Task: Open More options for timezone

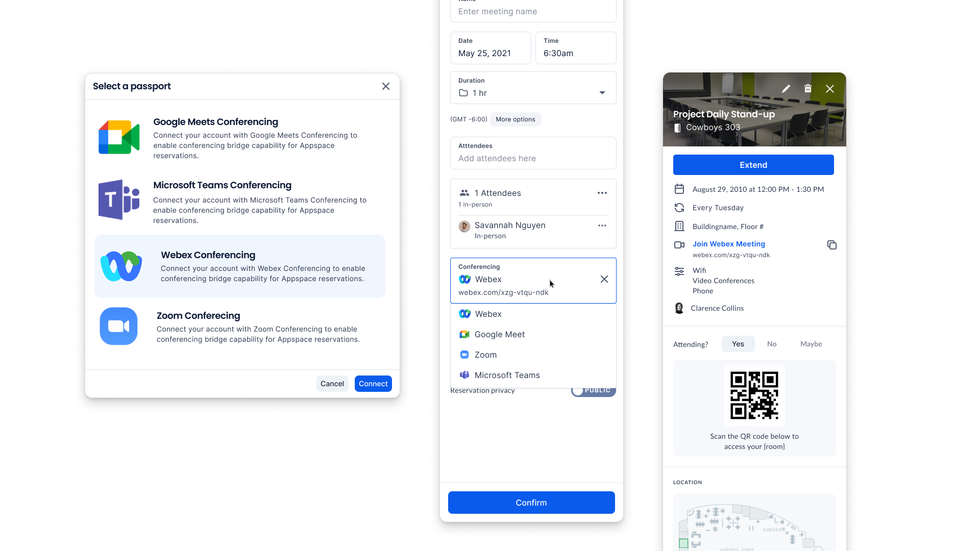Action: click(x=516, y=119)
